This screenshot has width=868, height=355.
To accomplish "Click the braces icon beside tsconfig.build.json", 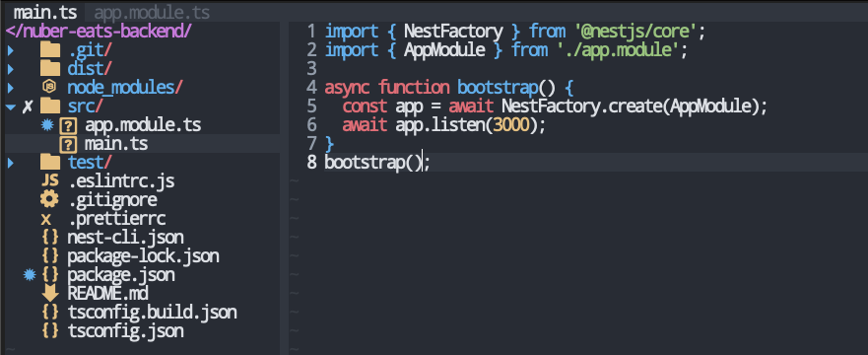I will click(x=50, y=313).
